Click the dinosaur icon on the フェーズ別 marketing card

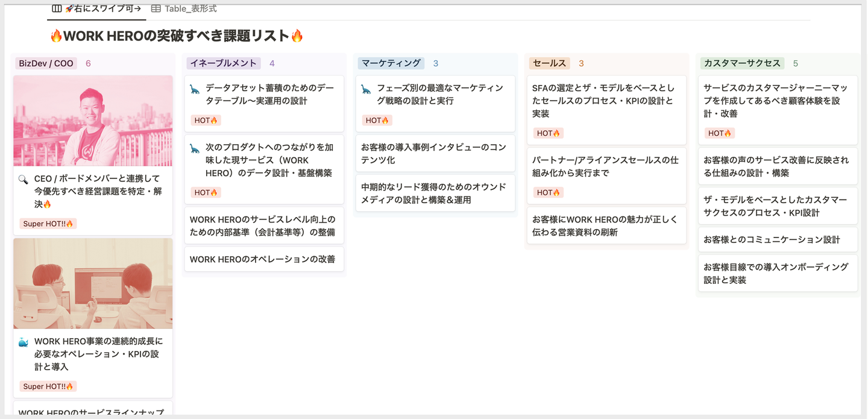[366, 89]
